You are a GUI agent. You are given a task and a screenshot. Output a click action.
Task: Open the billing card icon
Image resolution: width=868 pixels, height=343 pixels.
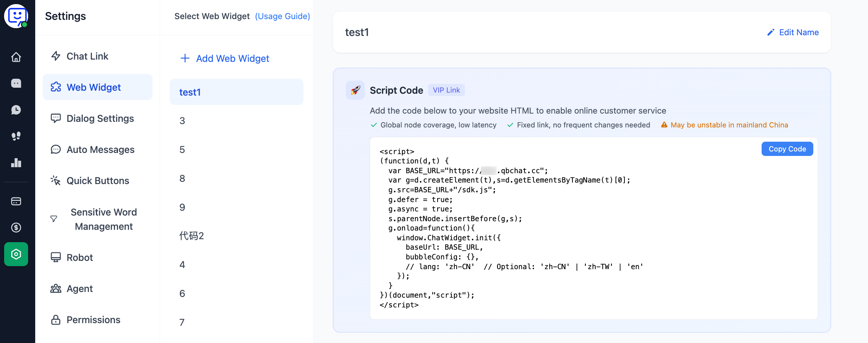pyautogui.click(x=16, y=201)
